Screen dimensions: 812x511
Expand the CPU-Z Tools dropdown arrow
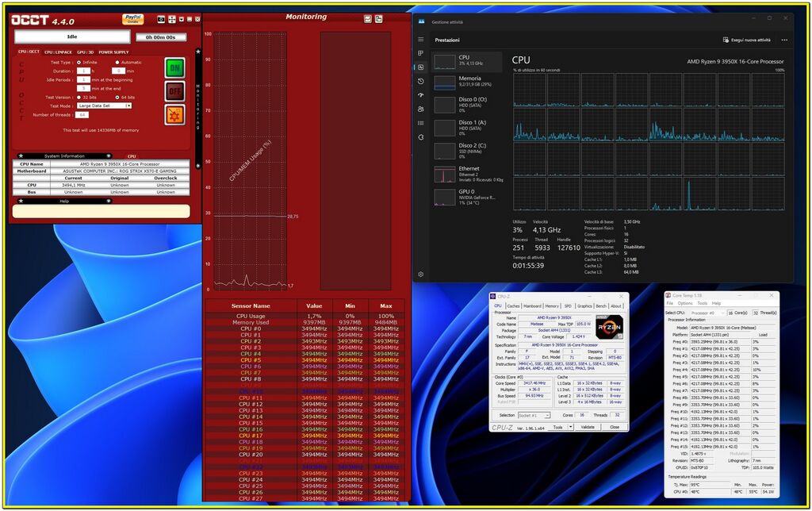coord(571,427)
